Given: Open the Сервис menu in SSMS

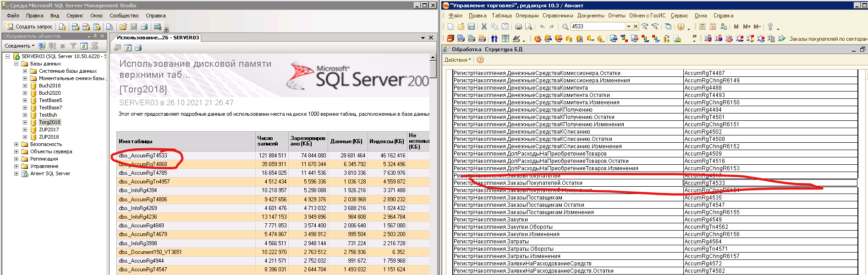Looking at the screenshot, I should [x=75, y=16].
